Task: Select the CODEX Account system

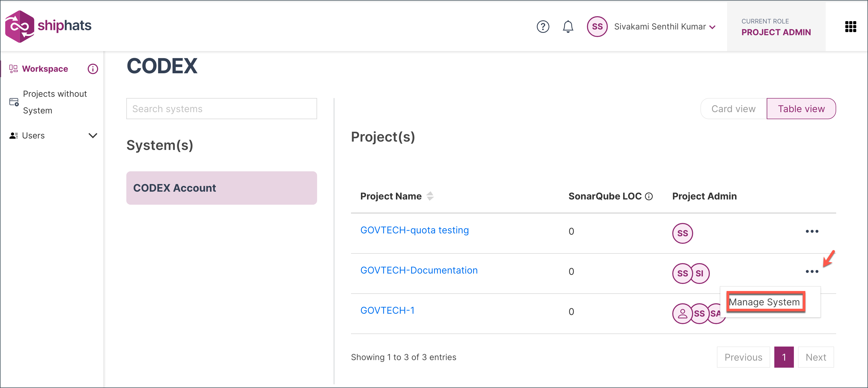Action: (221, 188)
